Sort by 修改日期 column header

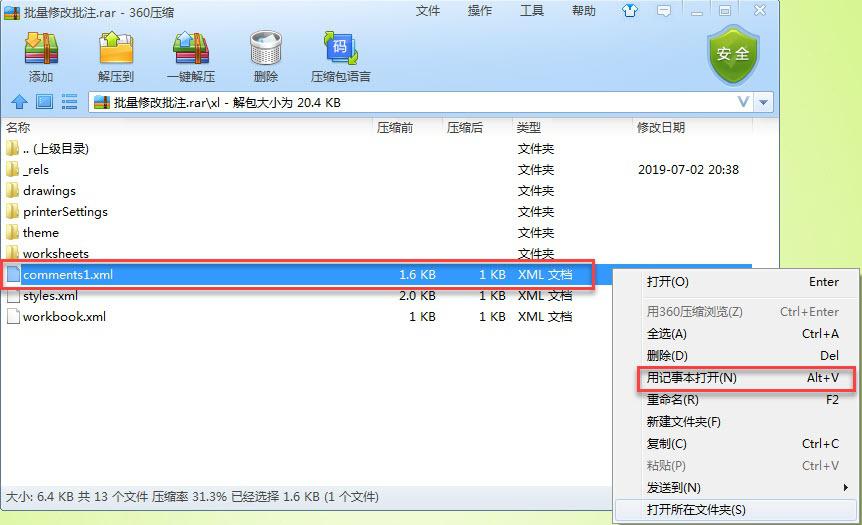(661, 128)
